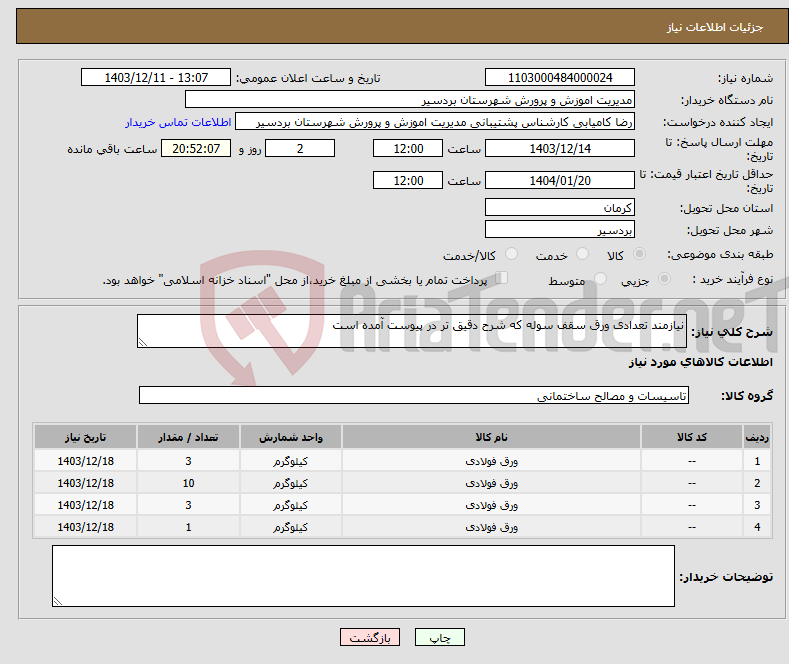Click the توضیحات خریدار empty textarea
The image size is (789, 664).
pos(363,576)
